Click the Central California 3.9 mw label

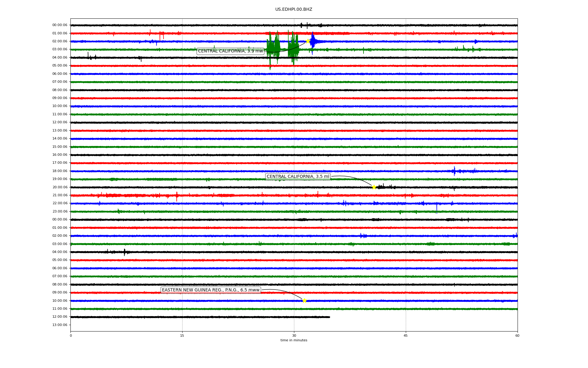coord(230,51)
